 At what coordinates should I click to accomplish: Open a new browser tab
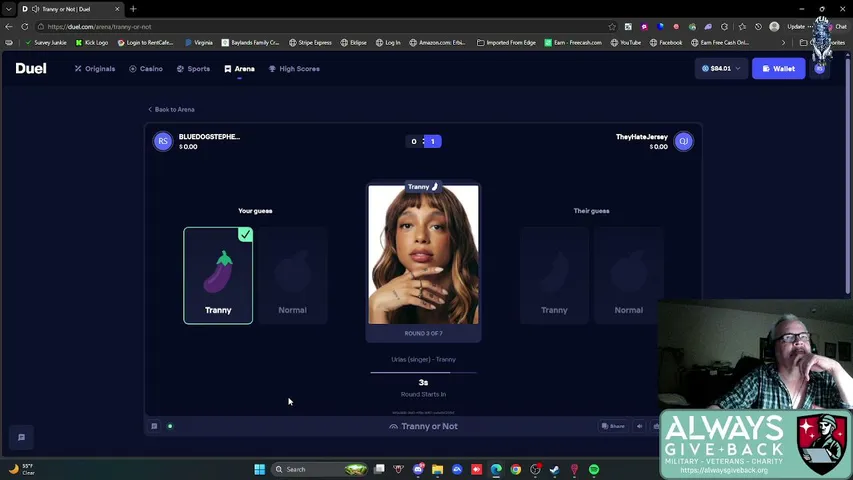click(133, 9)
